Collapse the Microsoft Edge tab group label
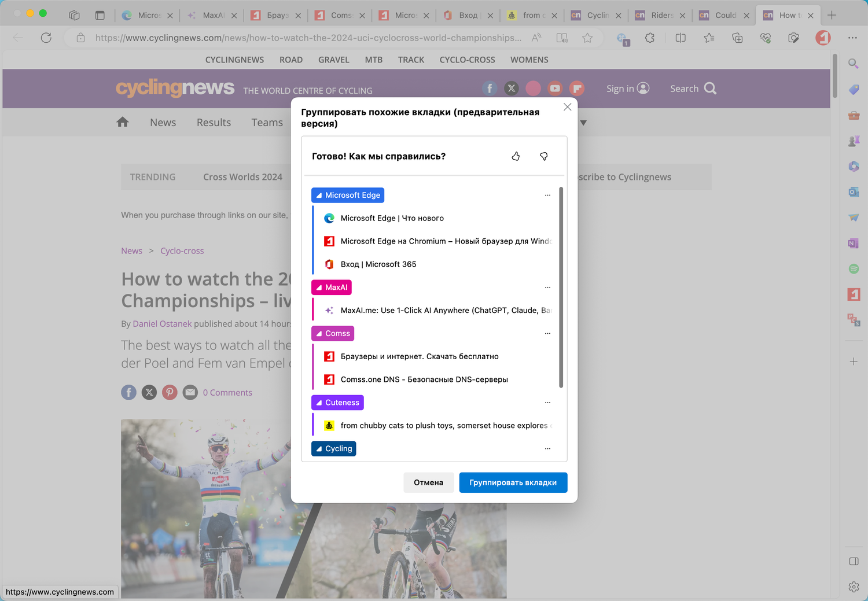 pyautogui.click(x=348, y=196)
